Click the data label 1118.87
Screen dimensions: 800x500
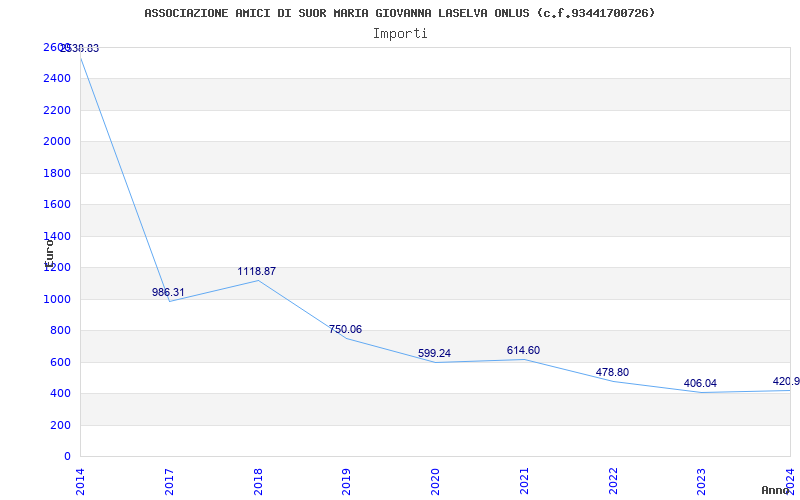257,271
